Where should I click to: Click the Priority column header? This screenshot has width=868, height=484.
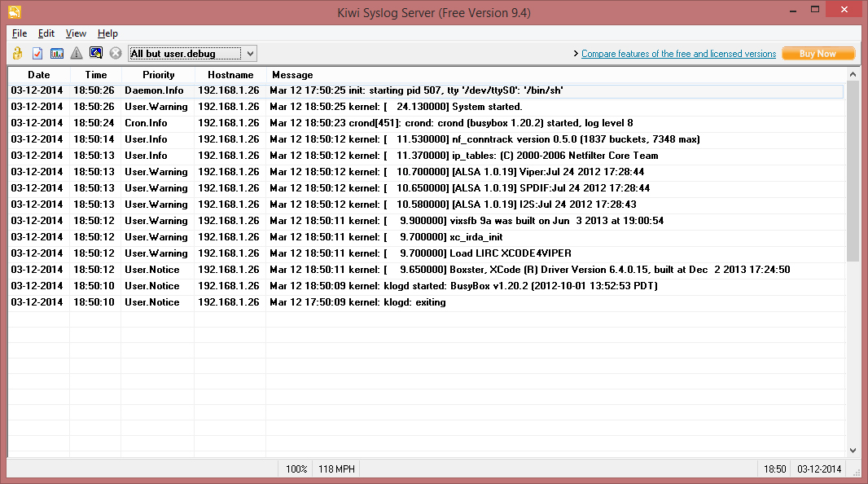(x=158, y=75)
